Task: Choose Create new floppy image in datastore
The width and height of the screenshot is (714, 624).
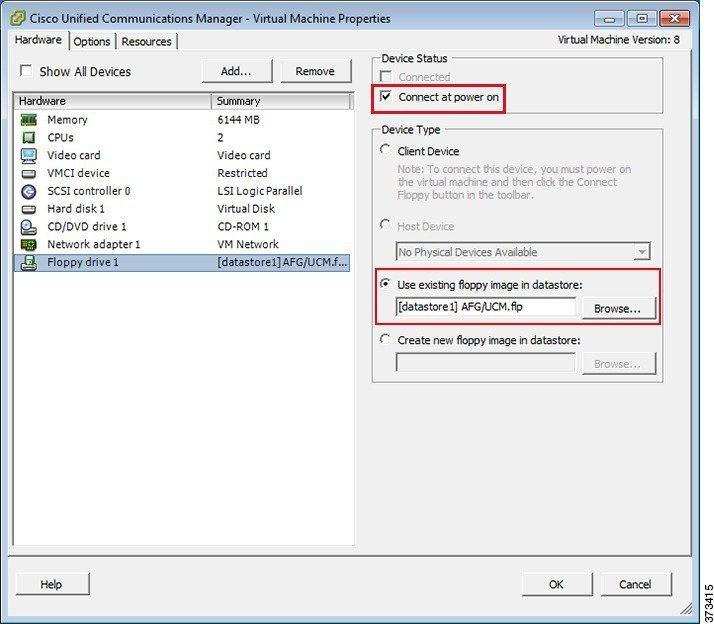Action: click(385, 339)
